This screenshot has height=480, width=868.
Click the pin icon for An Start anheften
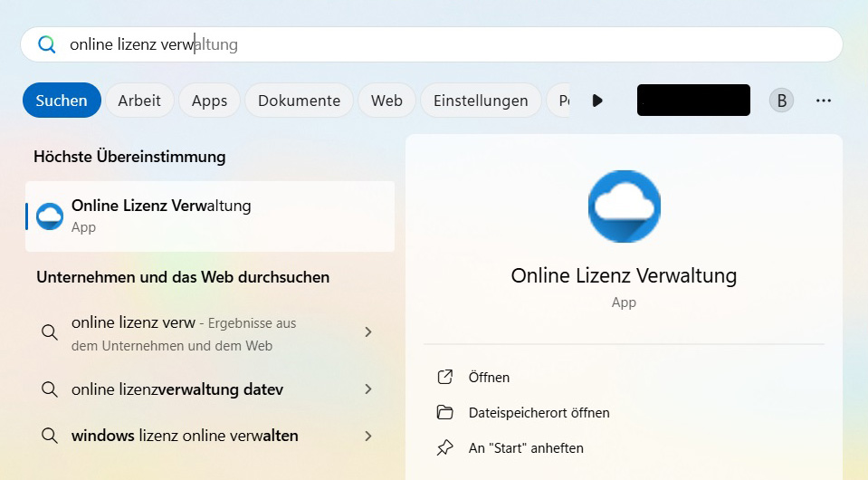444,447
